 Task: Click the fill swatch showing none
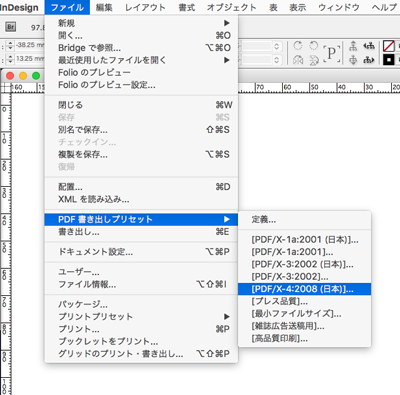coord(389,46)
